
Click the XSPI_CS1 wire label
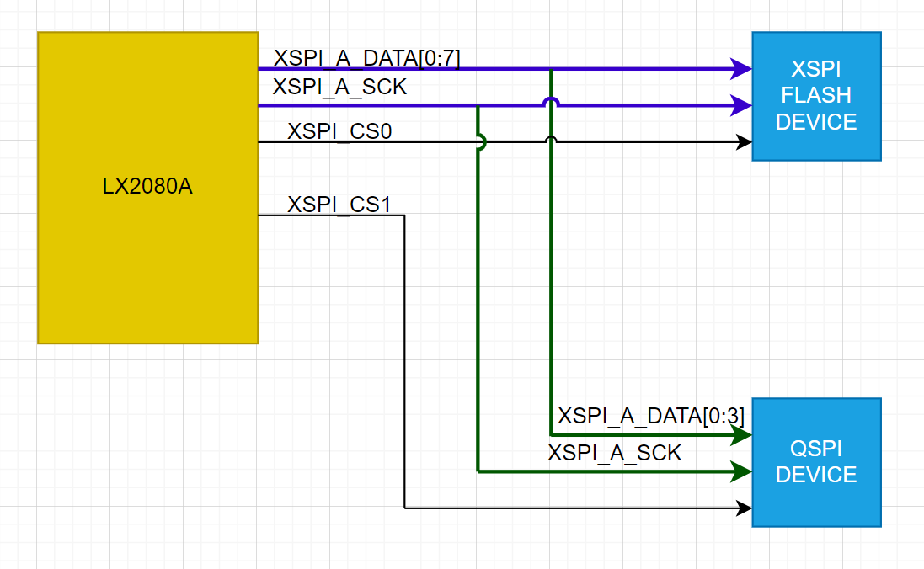[x=339, y=204]
